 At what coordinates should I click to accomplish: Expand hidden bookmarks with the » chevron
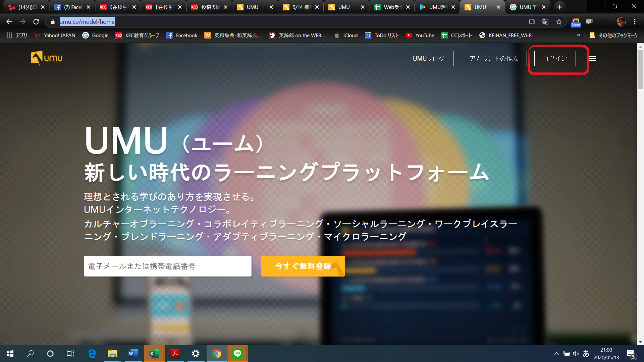(x=578, y=35)
